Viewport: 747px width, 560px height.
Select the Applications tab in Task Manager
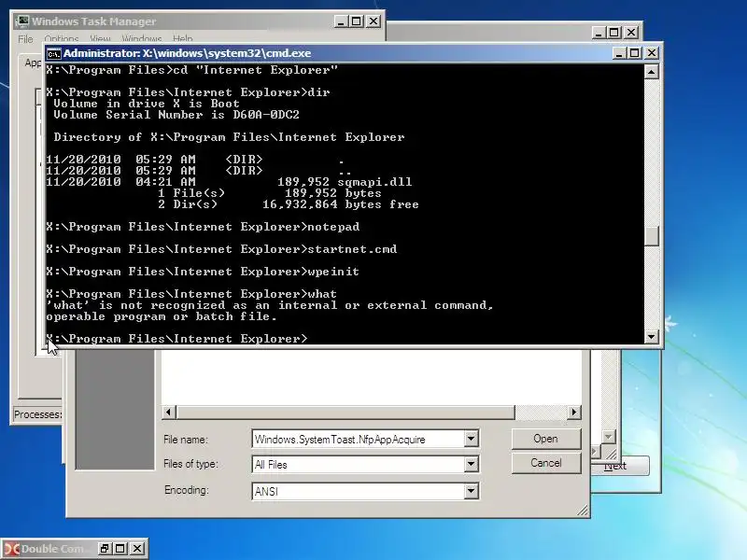pyautogui.click(x=33, y=63)
